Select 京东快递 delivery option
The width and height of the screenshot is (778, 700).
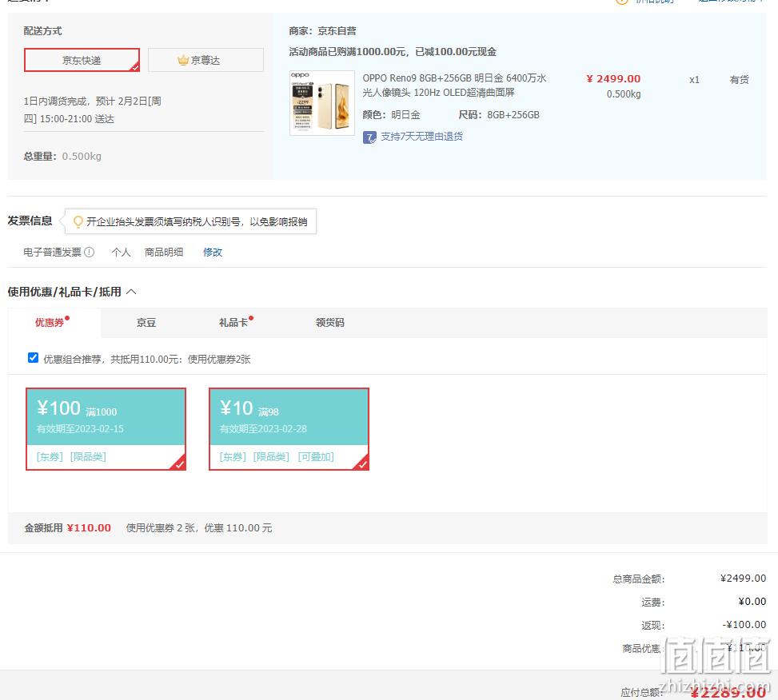pyautogui.click(x=82, y=60)
